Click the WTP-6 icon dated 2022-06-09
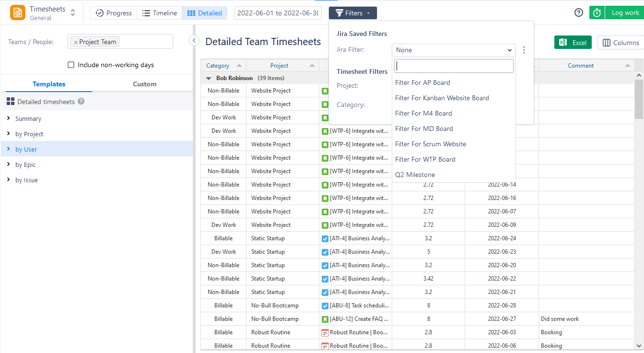 pos(325,225)
